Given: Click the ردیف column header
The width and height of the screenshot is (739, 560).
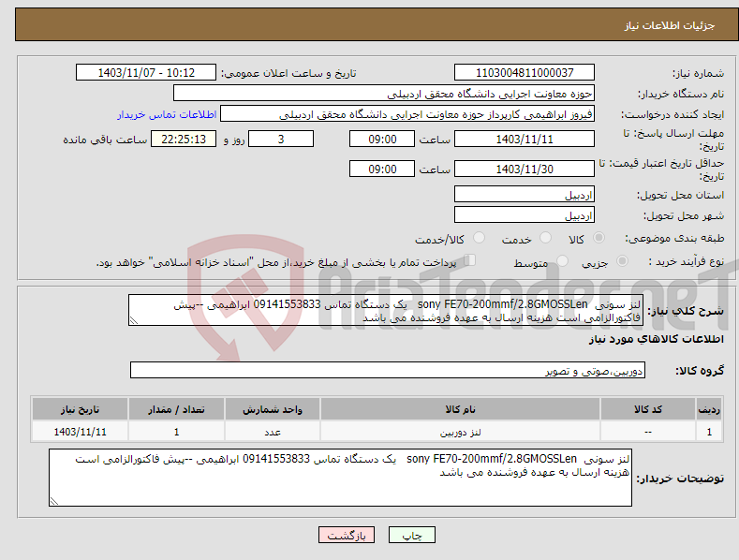Looking at the screenshot, I should click(x=709, y=409).
